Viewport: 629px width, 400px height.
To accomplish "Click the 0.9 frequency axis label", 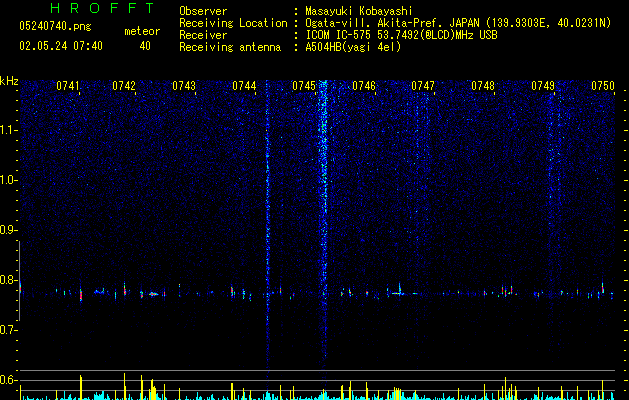I will 8,230.
